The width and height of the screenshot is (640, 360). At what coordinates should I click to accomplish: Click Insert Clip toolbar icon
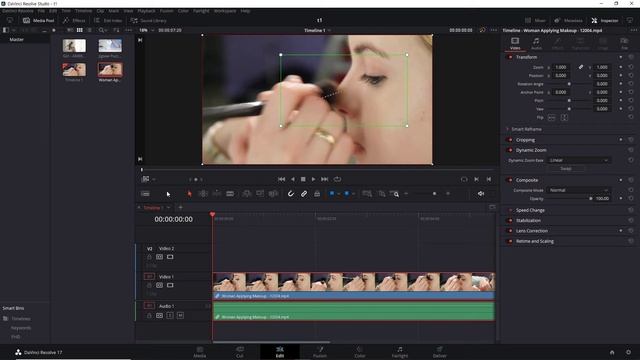(247, 194)
